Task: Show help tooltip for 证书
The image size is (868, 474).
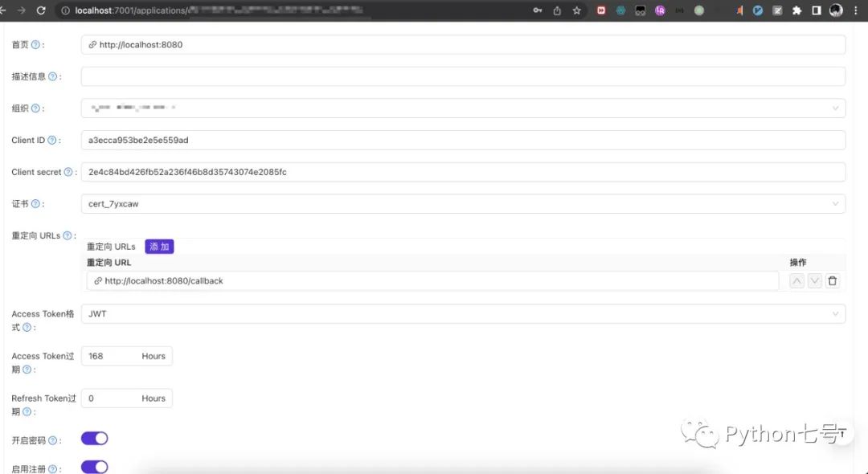Action: (35, 203)
